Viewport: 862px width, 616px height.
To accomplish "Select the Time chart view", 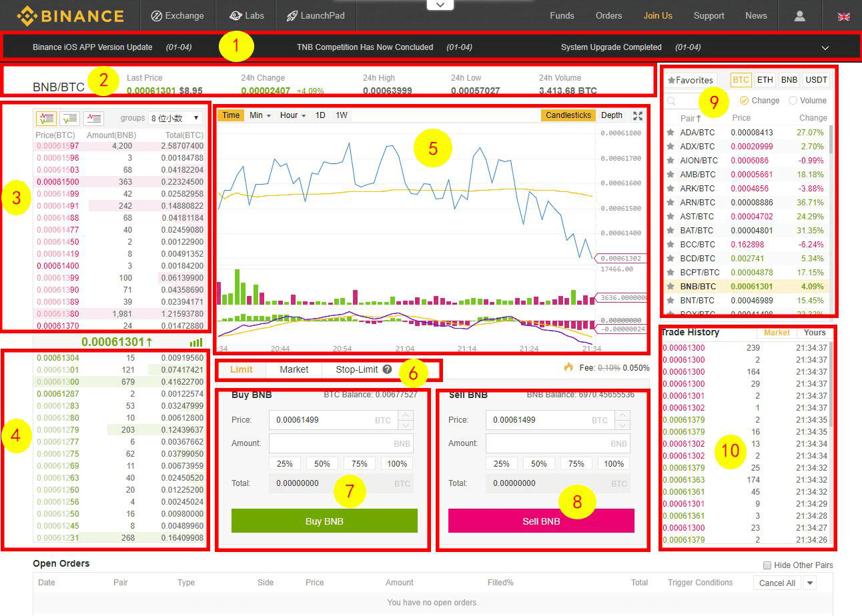I will 231,115.
